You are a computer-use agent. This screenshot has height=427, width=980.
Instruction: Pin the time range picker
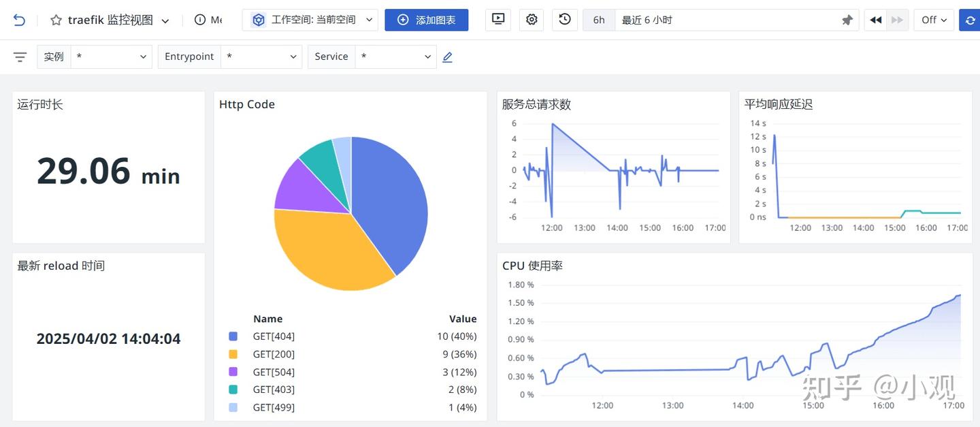[x=847, y=20]
